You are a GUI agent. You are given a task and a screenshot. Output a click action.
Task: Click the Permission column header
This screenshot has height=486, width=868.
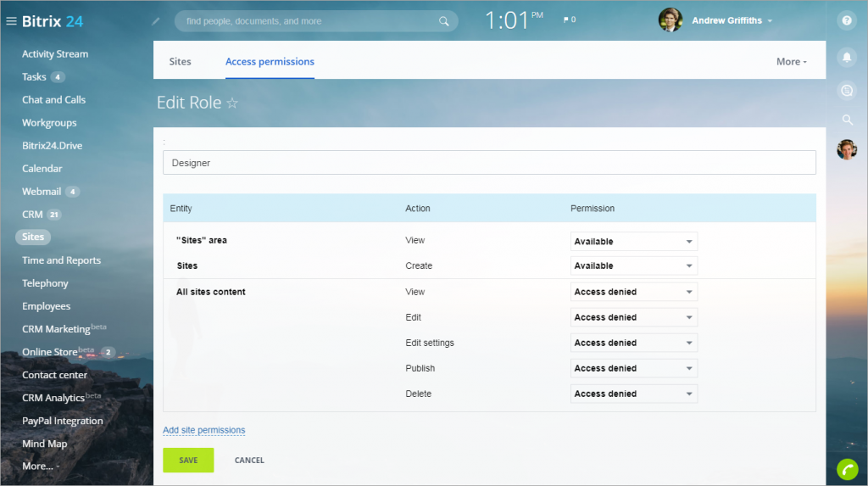coord(593,209)
